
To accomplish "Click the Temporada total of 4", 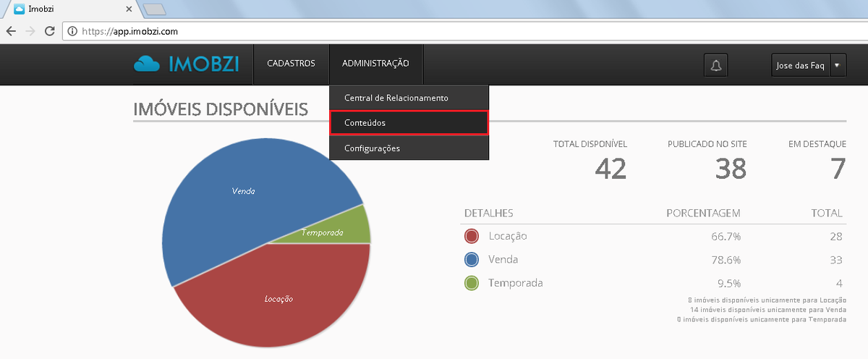I will click(x=840, y=283).
